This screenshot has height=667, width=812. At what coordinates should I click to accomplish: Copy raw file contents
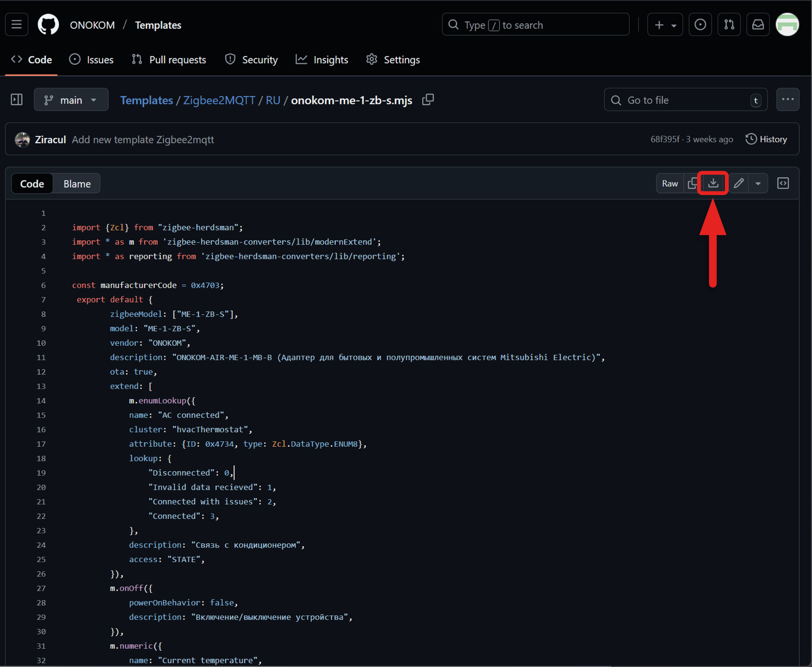692,183
